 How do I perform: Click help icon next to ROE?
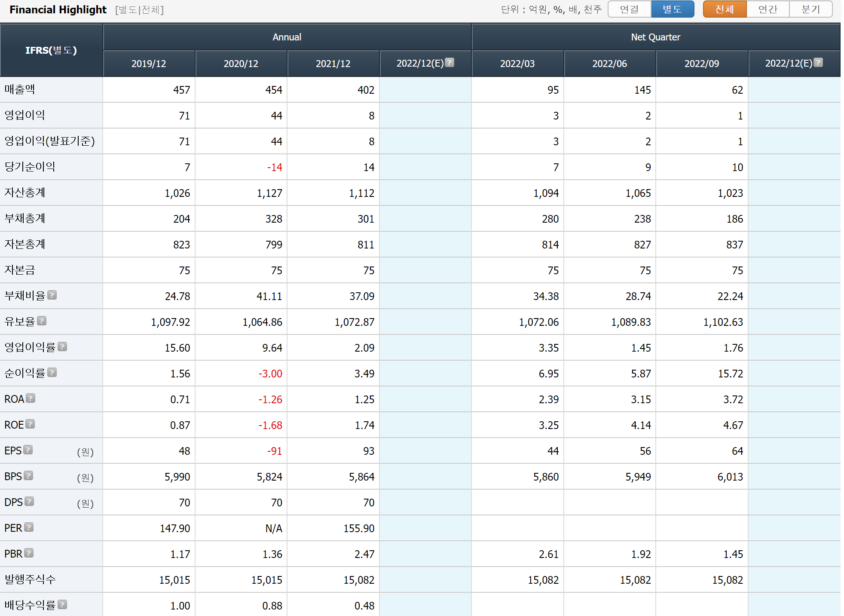[x=30, y=424]
